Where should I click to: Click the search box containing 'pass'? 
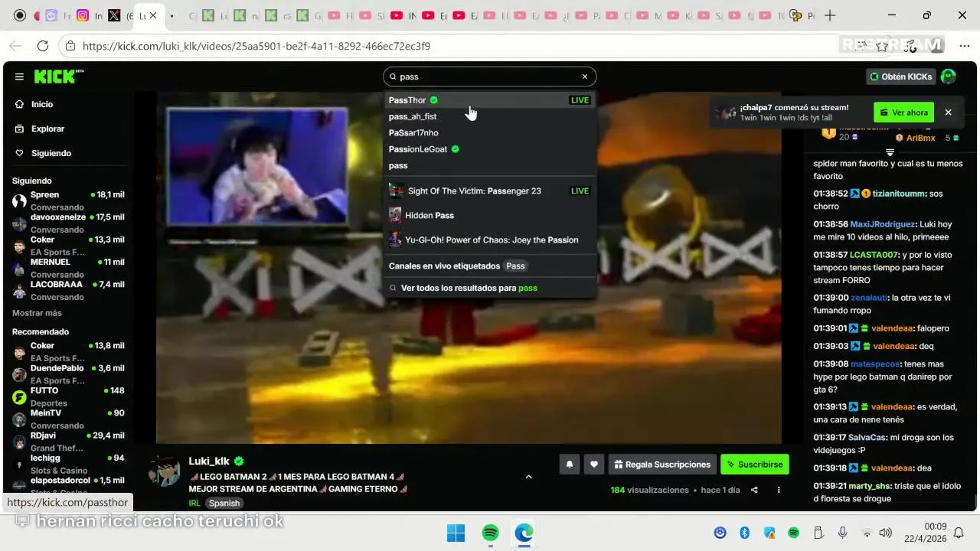tap(489, 77)
